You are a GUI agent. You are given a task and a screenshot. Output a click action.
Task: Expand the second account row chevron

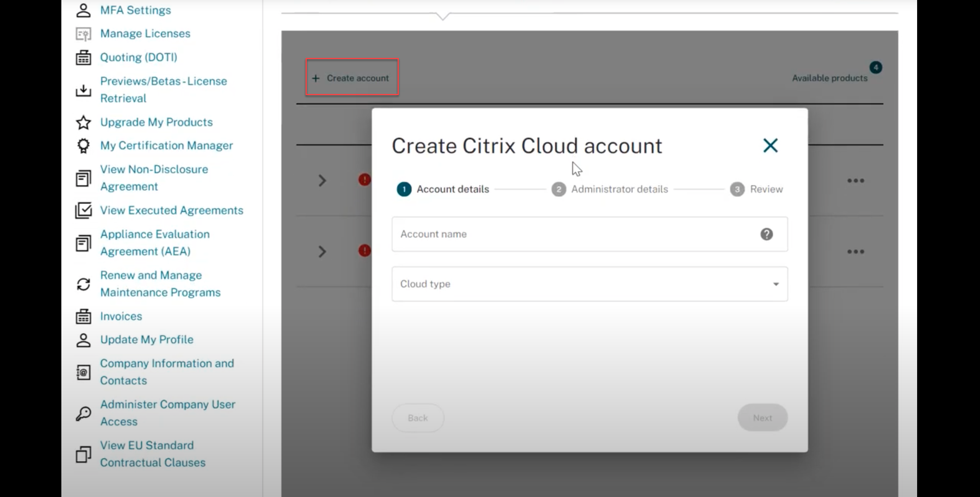tap(322, 252)
